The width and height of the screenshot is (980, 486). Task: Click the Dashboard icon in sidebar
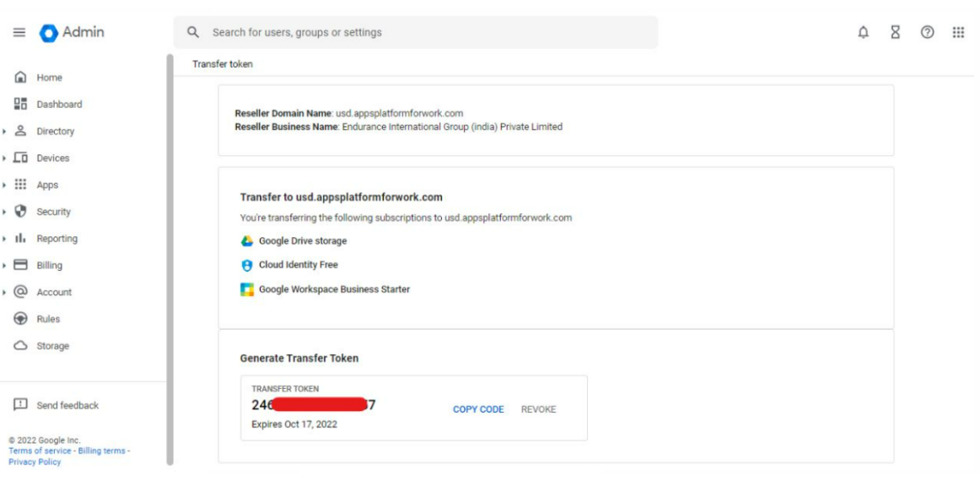pyautogui.click(x=20, y=104)
